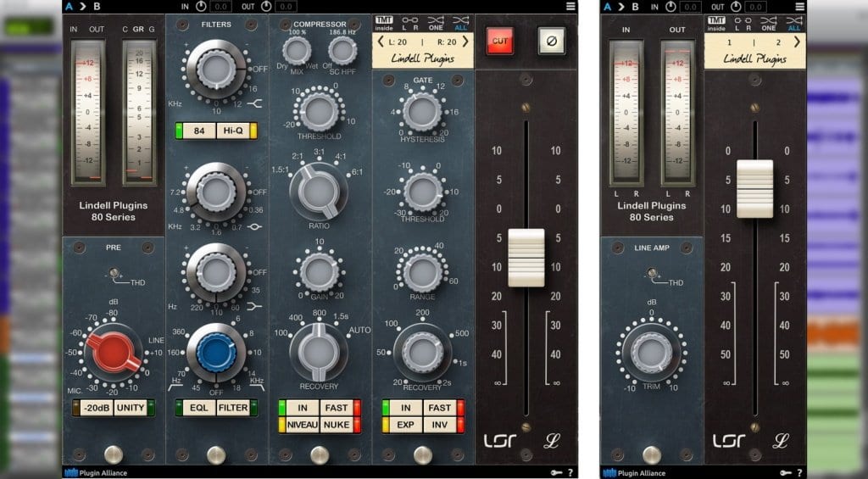The width and height of the screenshot is (868, 479).
Task: Click the Hi-Q button
Action: tap(233, 131)
